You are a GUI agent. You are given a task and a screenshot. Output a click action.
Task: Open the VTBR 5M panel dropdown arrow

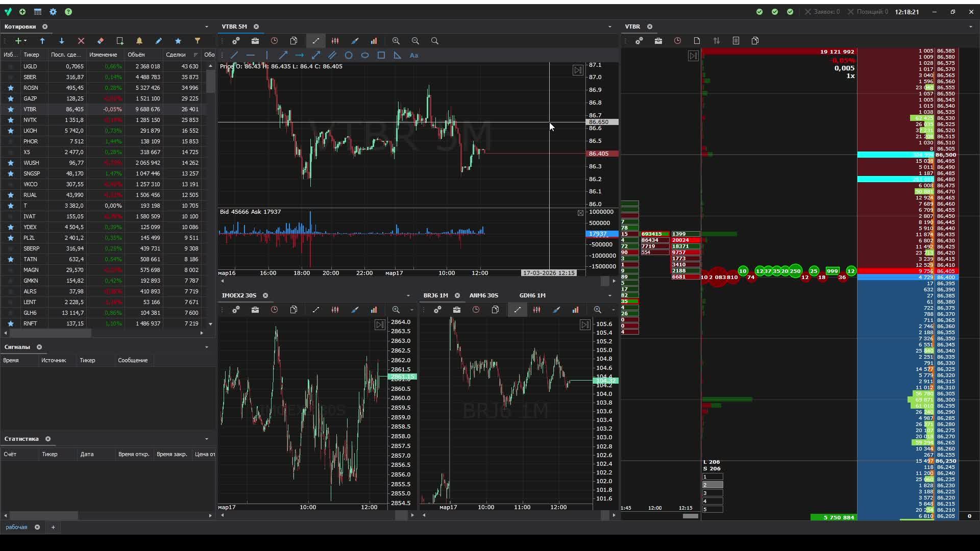tap(610, 27)
